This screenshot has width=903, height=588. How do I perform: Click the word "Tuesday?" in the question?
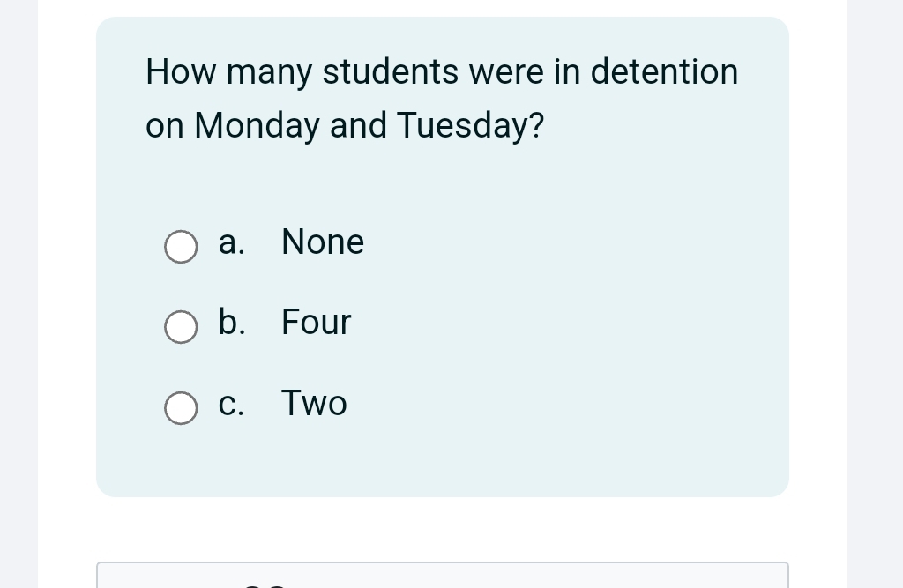click(470, 126)
